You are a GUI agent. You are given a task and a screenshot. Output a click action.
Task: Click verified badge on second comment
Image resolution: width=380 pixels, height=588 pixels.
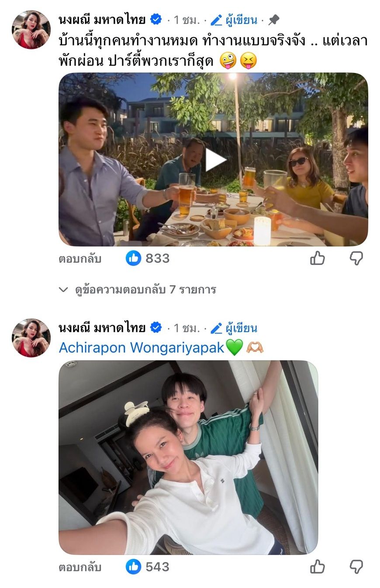coord(156,328)
